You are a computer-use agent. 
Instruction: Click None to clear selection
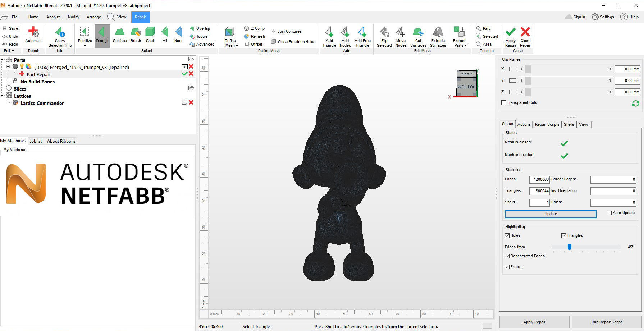[x=179, y=35]
